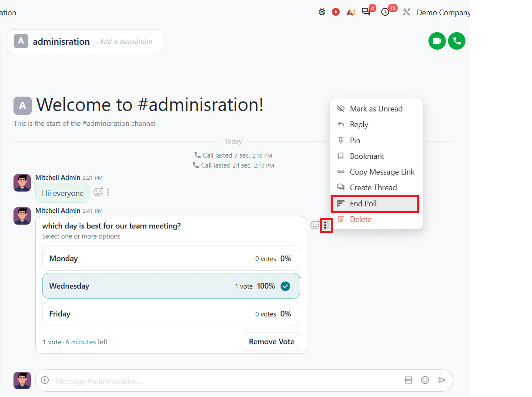Open the 1 vote link under poll
This screenshot has width=532, height=397.
[52, 342]
